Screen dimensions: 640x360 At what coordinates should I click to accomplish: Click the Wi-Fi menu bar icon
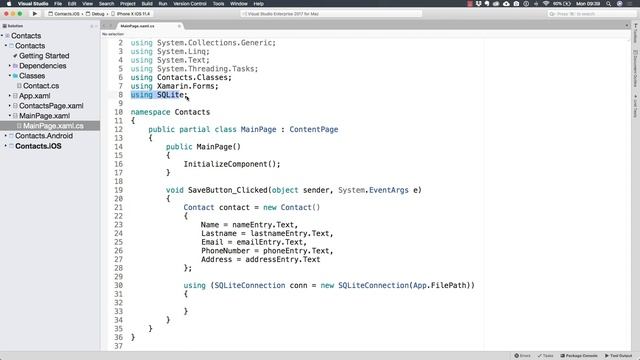[546, 4]
